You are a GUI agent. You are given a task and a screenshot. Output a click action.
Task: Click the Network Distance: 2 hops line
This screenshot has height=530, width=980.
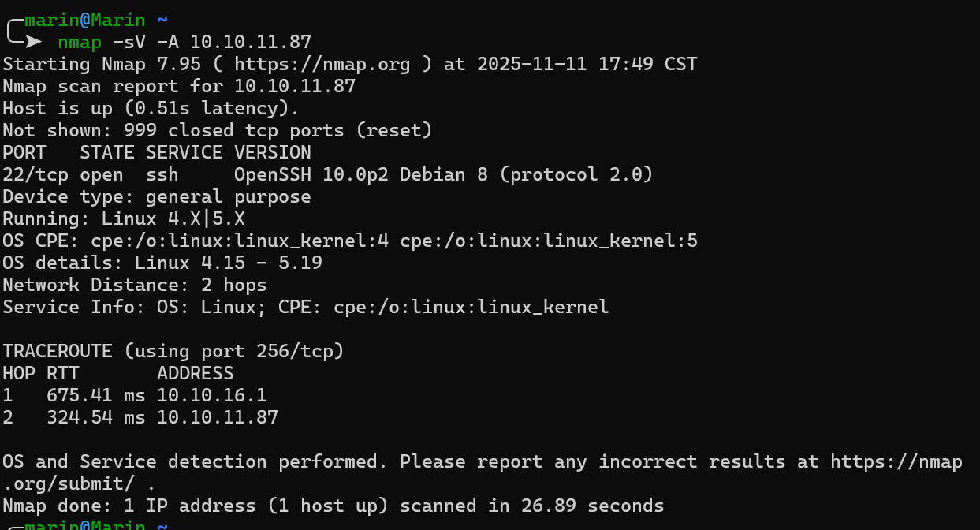135,285
